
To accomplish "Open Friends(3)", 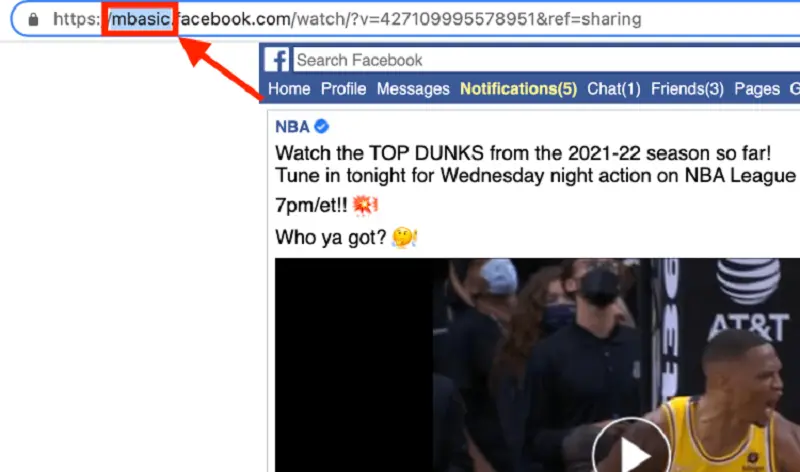I will click(687, 89).
